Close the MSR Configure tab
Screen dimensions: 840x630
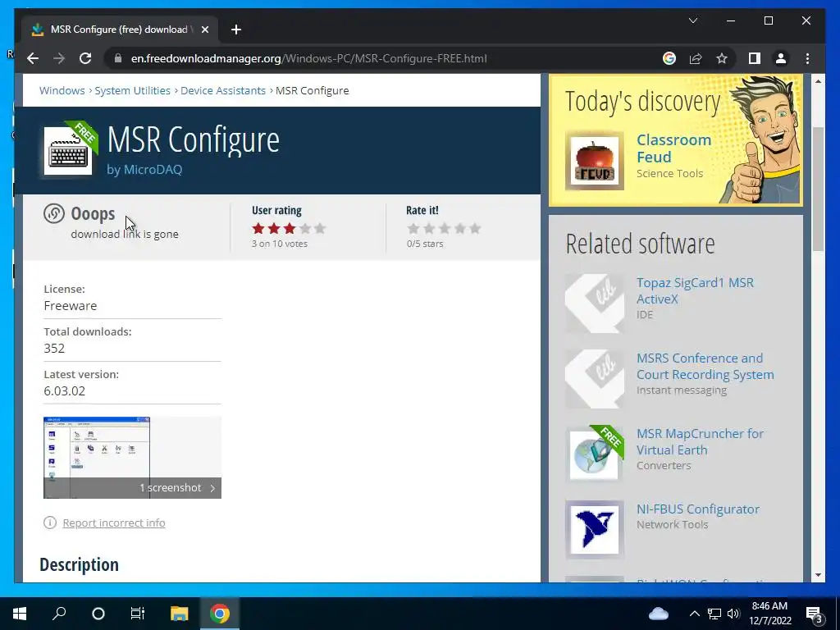pyautogui.click(x=204, y=30)
